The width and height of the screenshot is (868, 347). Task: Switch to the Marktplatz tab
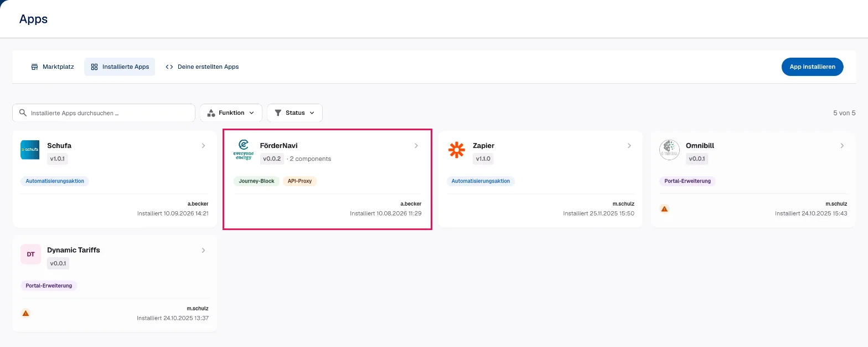53,67
